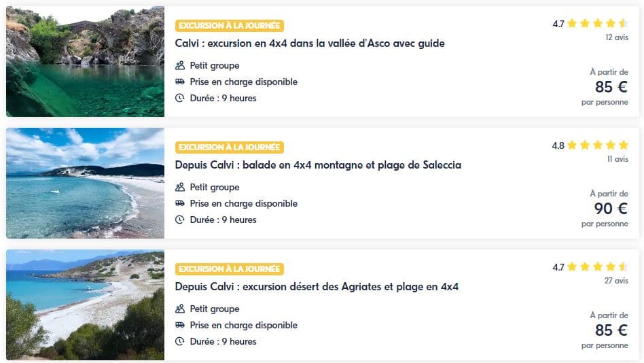The height and width of the screenshot is (363, 644).
Task: Click the 4.7 star rating with 12 avis
Action: tap(590, 24)
